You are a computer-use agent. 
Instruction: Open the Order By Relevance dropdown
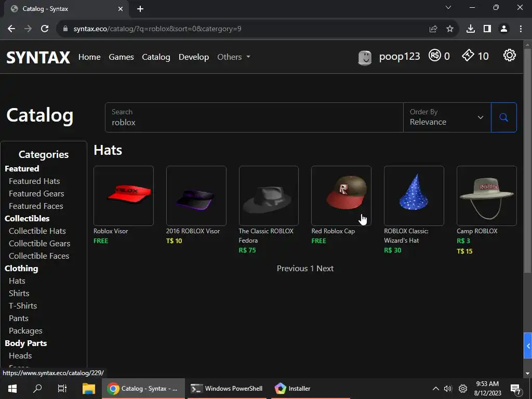pos(447,117)
